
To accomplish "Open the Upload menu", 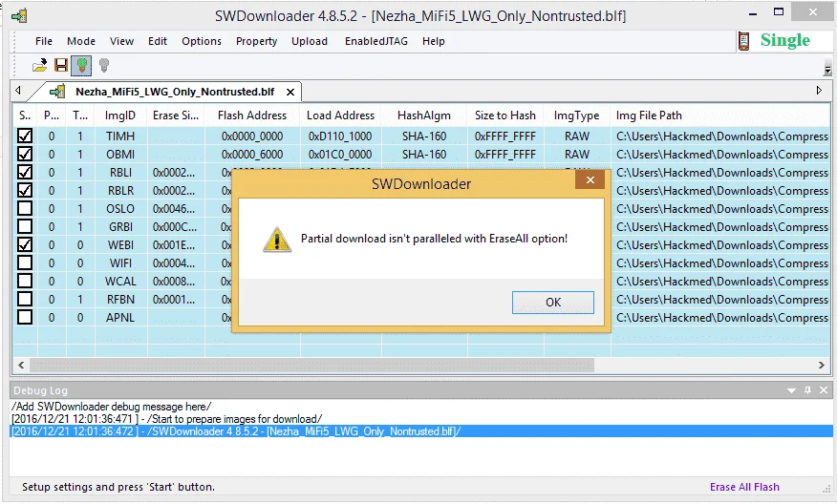I will click(x=310, y=41).
